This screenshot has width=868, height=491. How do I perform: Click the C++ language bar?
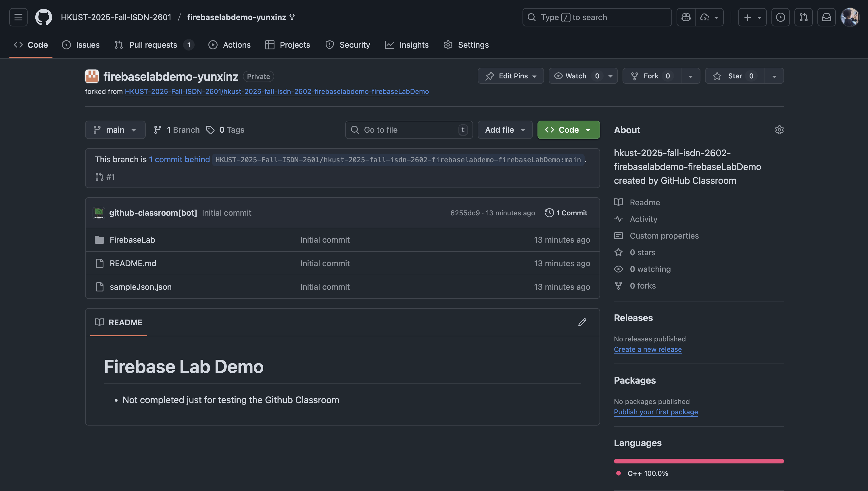pyautogui.click(x=699, y=461)
